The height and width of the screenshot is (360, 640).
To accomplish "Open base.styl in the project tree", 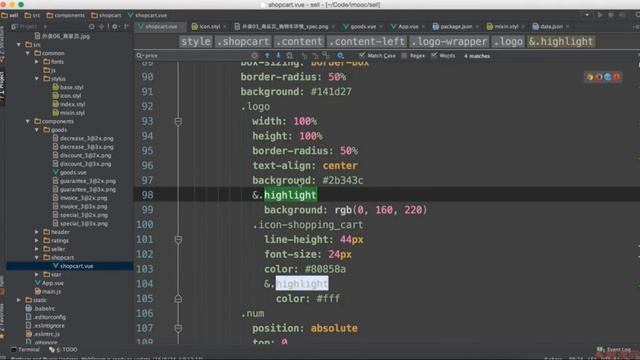I will coord(68,87).
